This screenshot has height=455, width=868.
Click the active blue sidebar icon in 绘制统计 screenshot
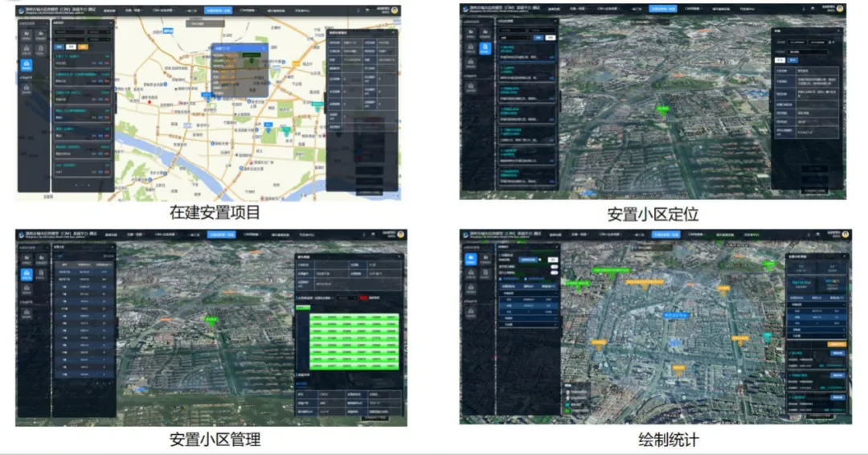point(472,258)
